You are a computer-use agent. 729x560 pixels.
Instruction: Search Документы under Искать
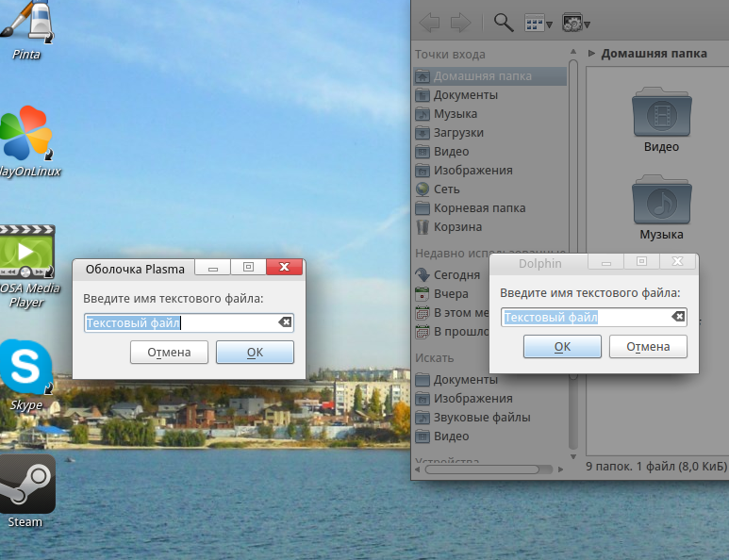coord(456,380)
